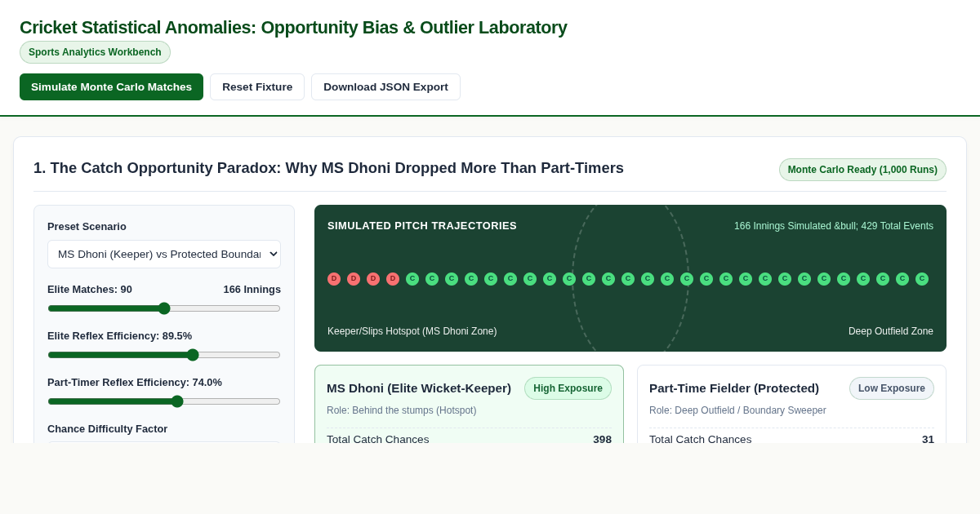The width and height of the screenshot is (980, 514).
Task: Click the '166 Innings Simulated' stats text
Action: 834,226
